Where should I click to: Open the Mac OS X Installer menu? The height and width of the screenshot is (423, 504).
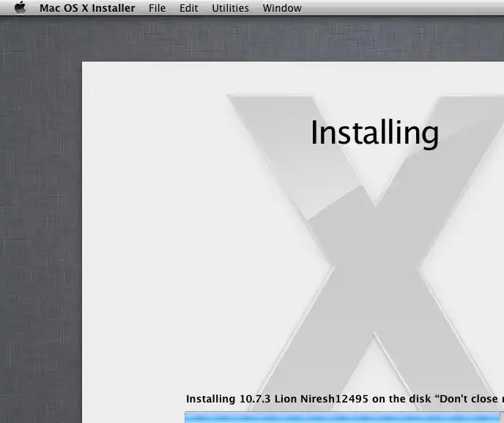(x=87, y=8)
